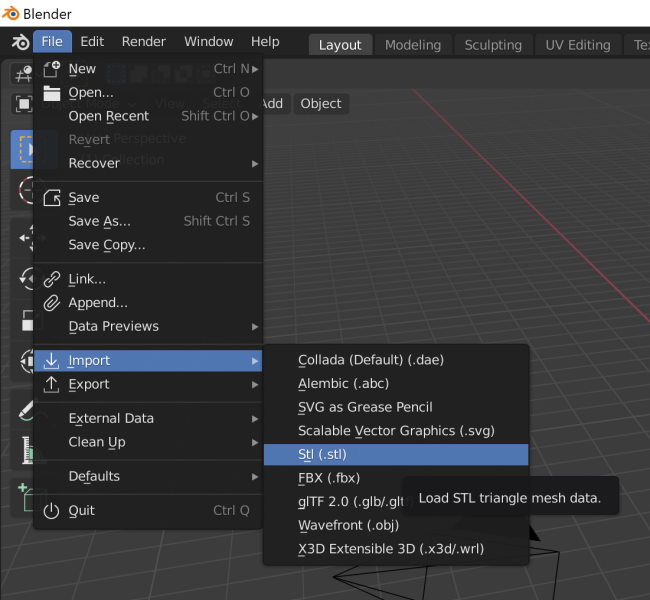Switch to the Modeling workspace tab
Image resolution: width=650 pixels, height=600 pixels.
(x=413, y=45)
